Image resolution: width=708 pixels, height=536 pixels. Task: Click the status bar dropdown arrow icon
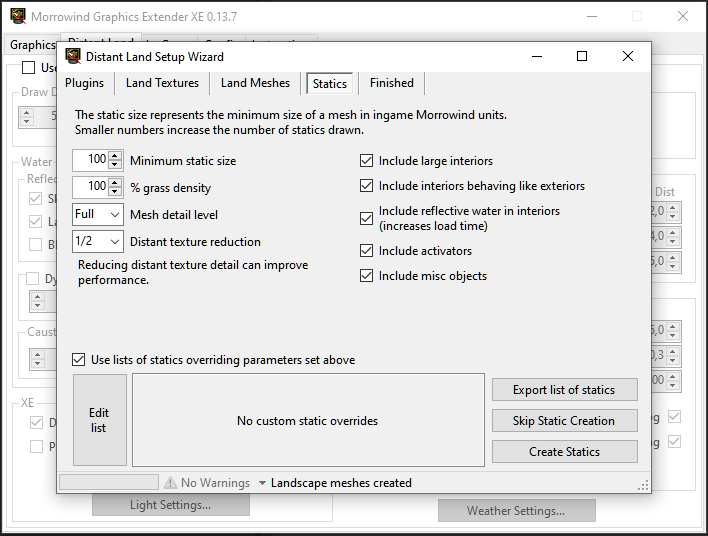pos(262,483)
